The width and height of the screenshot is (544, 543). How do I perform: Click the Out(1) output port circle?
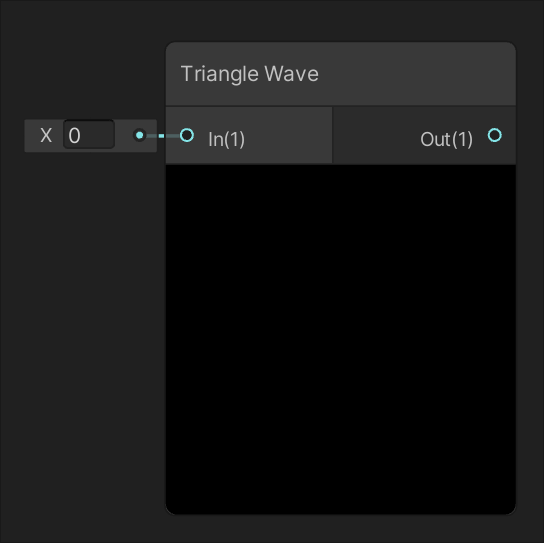click(x=495, y=135)
